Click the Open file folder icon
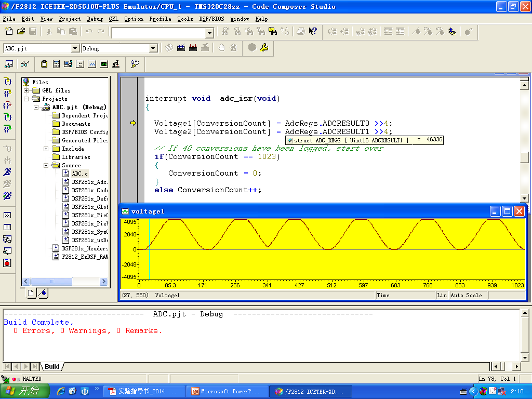The image size is (532, 399). (21, 32)
